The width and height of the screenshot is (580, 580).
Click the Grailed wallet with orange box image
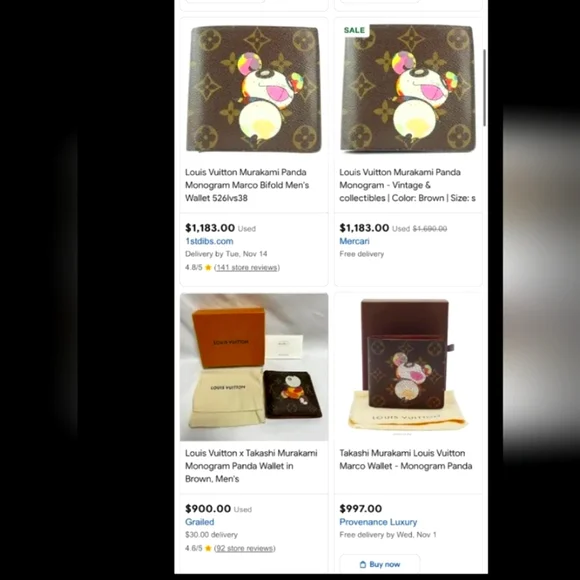[x=254, y=367]
